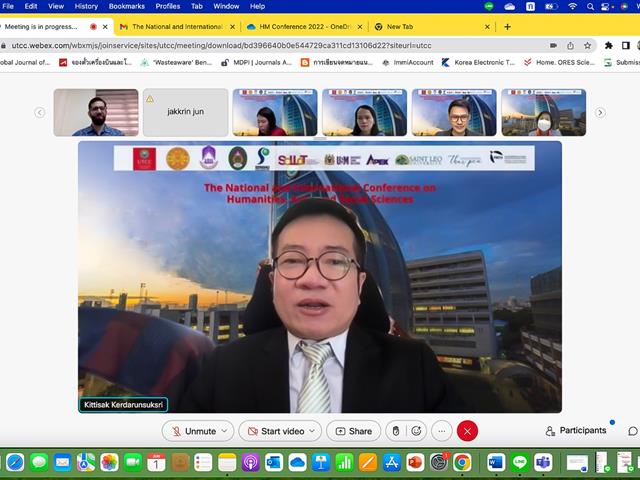Open App Store from the Dock

pyautogui.click(x=391, y=462)
